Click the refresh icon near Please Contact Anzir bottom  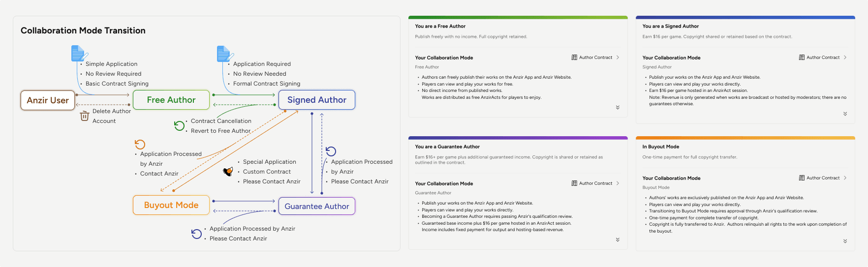click(197, 234)
